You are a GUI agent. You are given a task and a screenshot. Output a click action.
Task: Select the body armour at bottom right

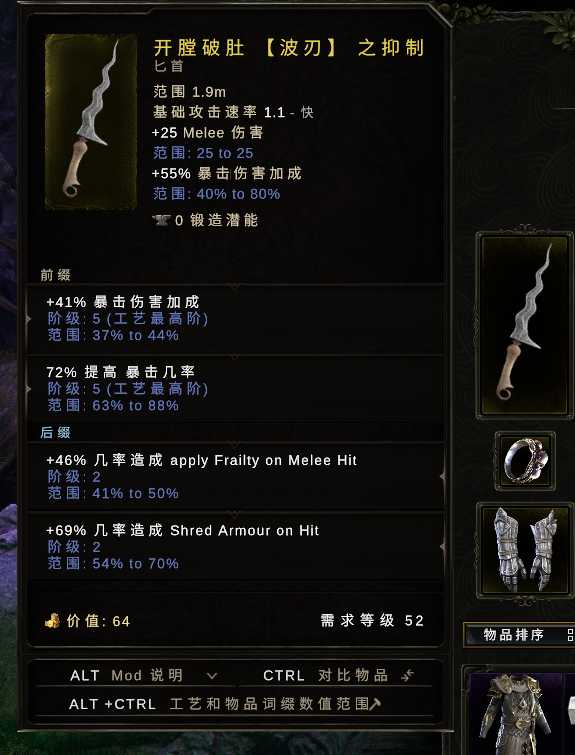516,712
